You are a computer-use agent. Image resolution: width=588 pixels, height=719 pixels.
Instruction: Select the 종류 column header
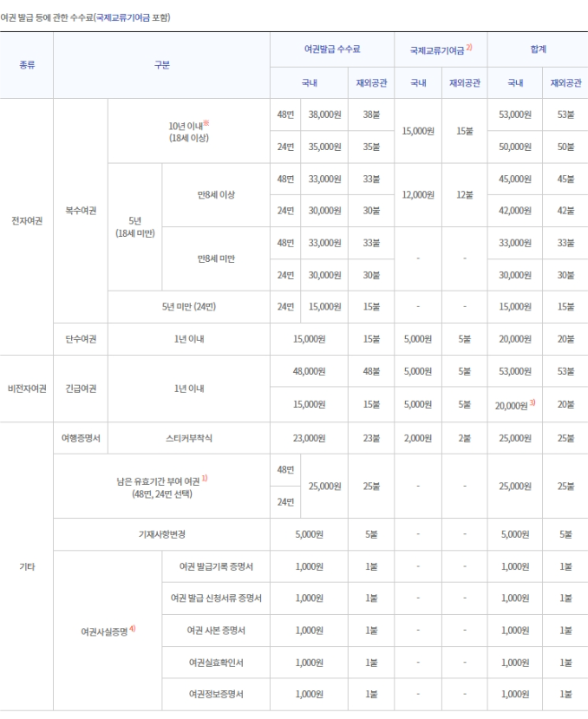(x=27, y=65)
